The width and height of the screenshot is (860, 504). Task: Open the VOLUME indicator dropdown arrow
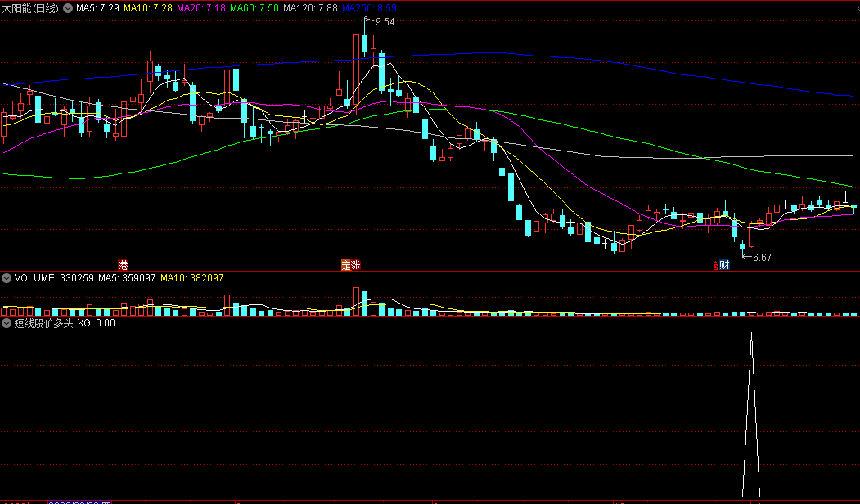(7, 278)
